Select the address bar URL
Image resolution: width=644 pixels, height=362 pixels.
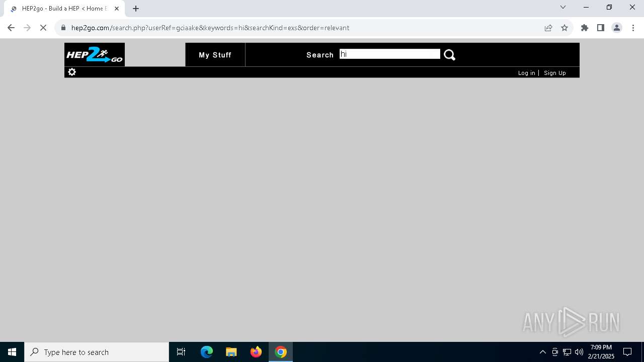[210, 28]
